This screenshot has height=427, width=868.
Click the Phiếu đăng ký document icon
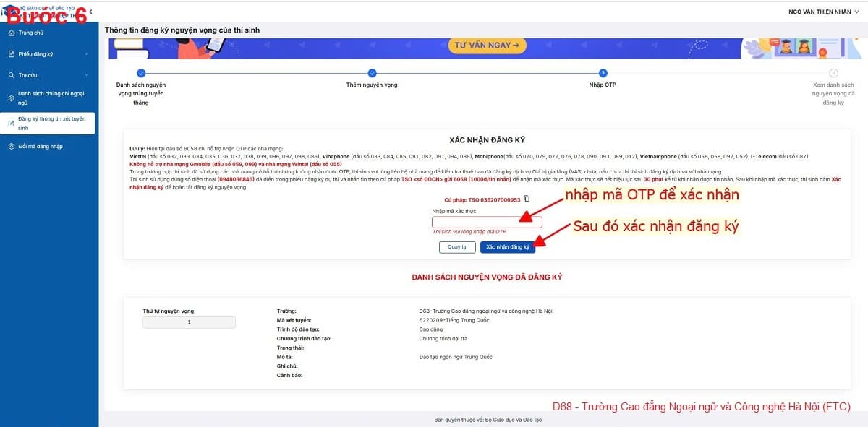tap(11, 54)
